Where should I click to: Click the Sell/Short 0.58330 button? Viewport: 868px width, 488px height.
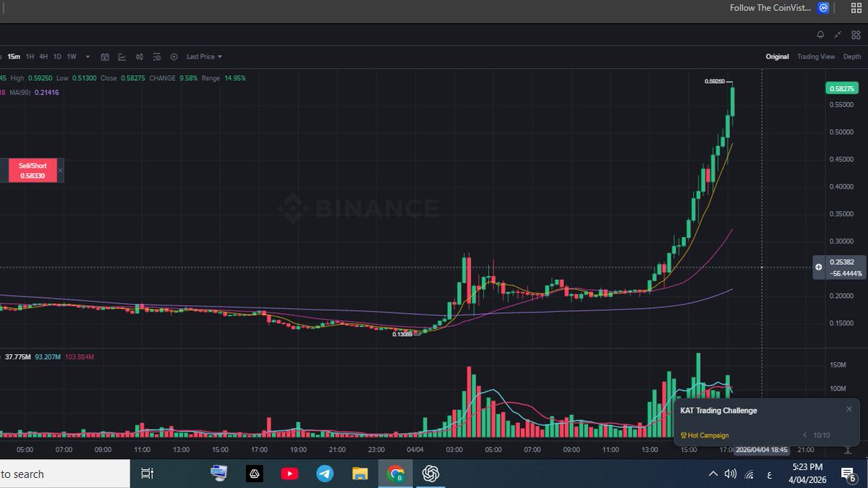point(33,170)
